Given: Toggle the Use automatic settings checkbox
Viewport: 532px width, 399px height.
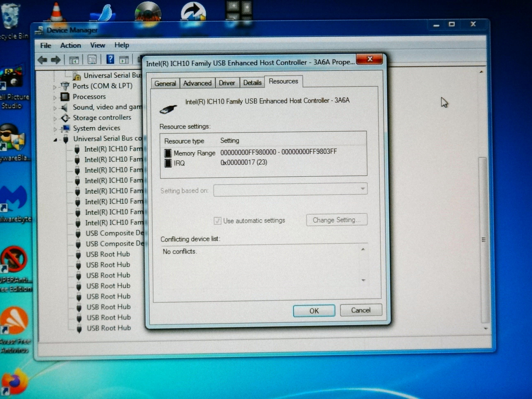Looking at the screenshot, I should [x=217, y=221].
